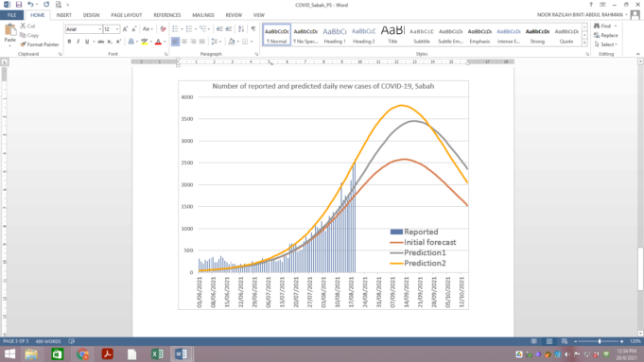Open the Change Case dropdown

click(148, 29)
